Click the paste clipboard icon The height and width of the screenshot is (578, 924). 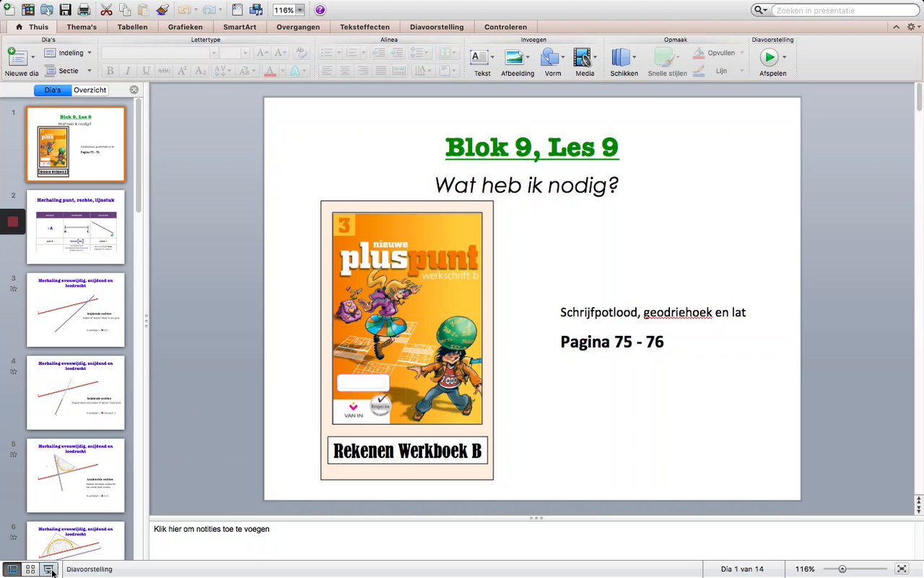(x=144, y=10)
